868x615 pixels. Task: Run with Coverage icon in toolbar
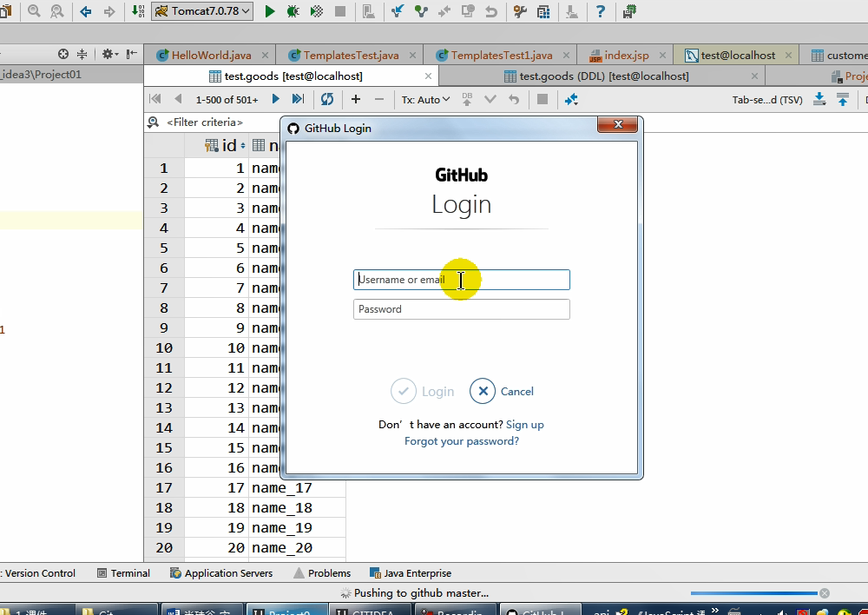click(317, 11)
